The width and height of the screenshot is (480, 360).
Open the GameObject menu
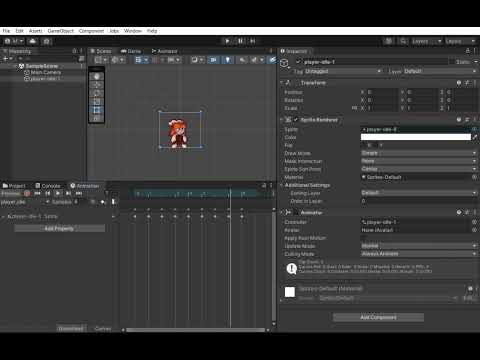(x=61, y=31)
